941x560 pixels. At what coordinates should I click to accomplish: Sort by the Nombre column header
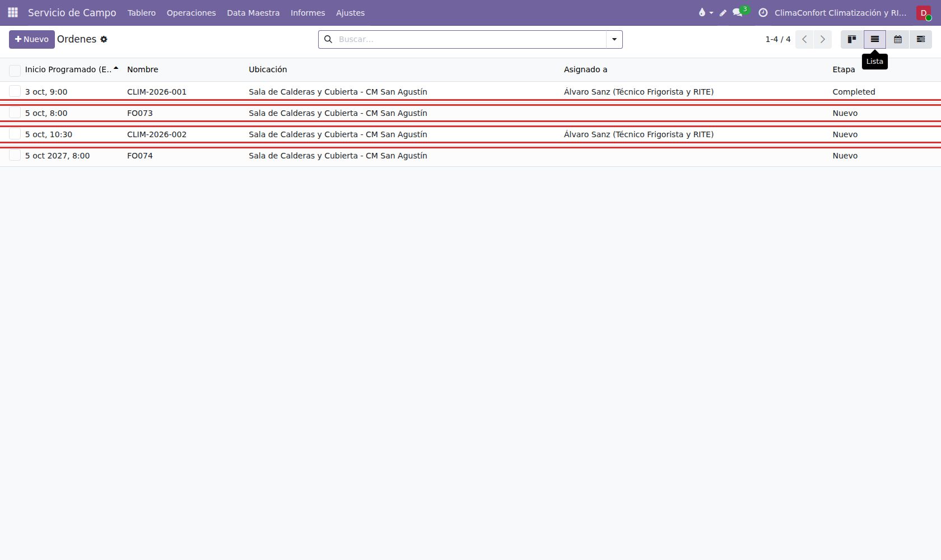coord(143,69)
